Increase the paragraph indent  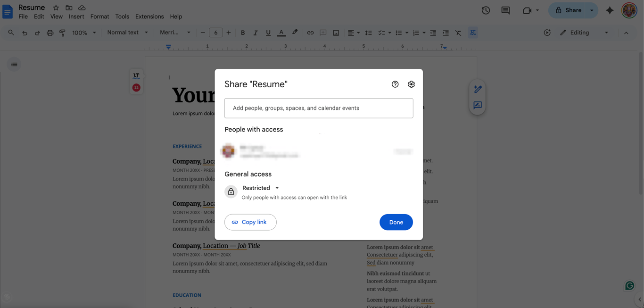446,33
